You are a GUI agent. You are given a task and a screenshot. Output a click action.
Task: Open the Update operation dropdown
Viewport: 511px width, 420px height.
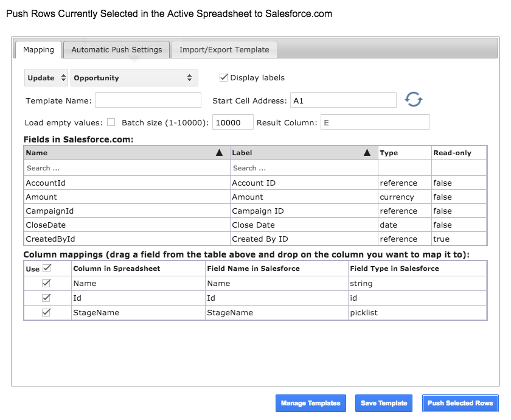click(46, 78)
